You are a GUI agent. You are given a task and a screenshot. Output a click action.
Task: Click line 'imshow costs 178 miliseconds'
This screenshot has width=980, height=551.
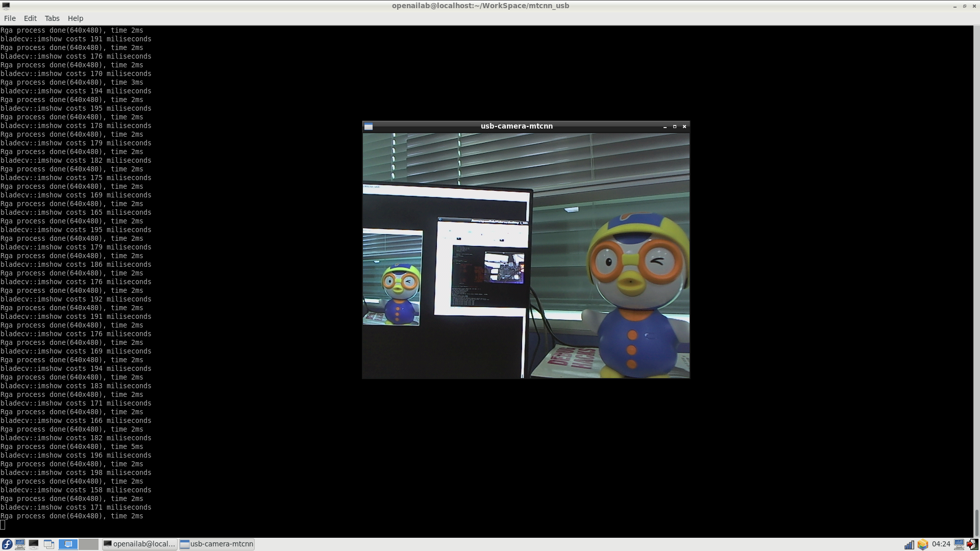(x=76, y=126)
